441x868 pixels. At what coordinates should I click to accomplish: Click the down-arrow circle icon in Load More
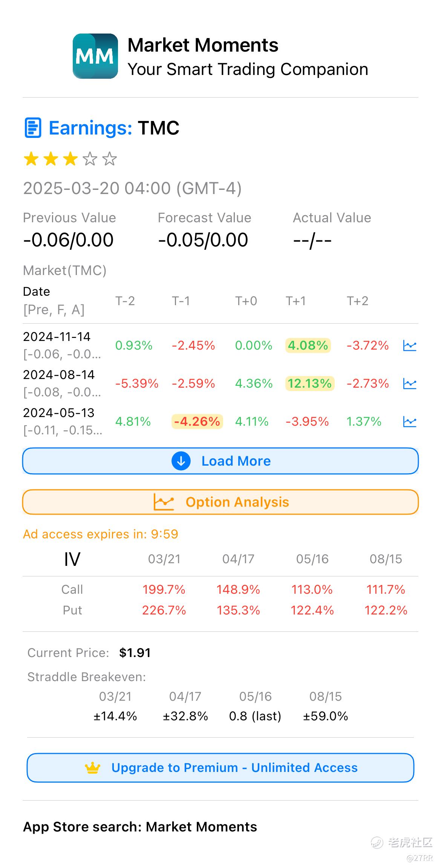pos(181,461)
